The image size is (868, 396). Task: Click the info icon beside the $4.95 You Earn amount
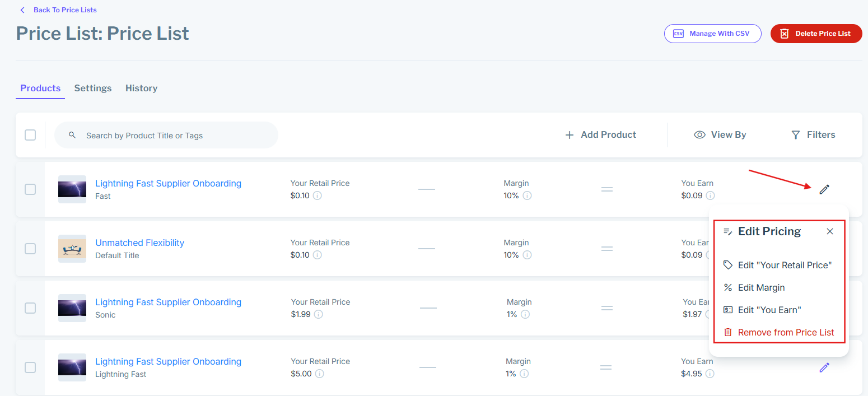click(x=710, y=374)
